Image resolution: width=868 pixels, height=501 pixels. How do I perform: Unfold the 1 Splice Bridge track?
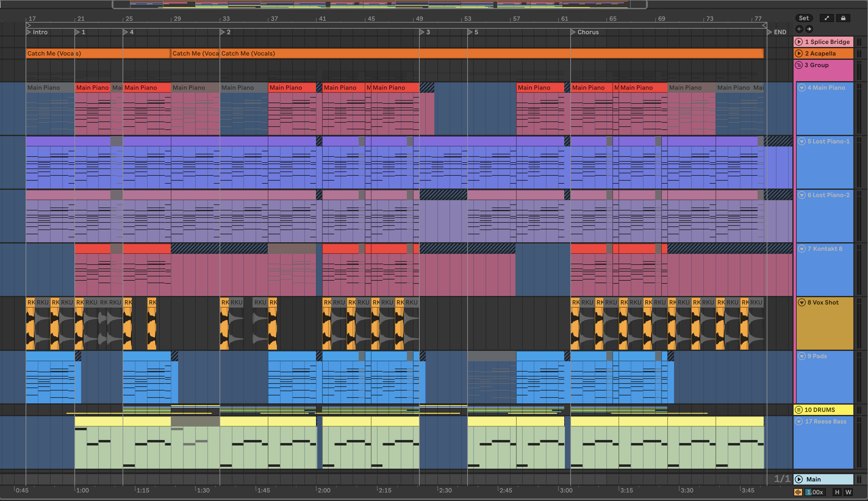click(799, 42)
